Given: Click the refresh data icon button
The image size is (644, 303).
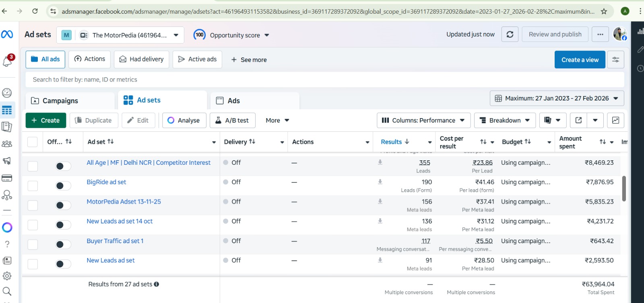Looking at the screenshot, I should (x=510, y=35).
